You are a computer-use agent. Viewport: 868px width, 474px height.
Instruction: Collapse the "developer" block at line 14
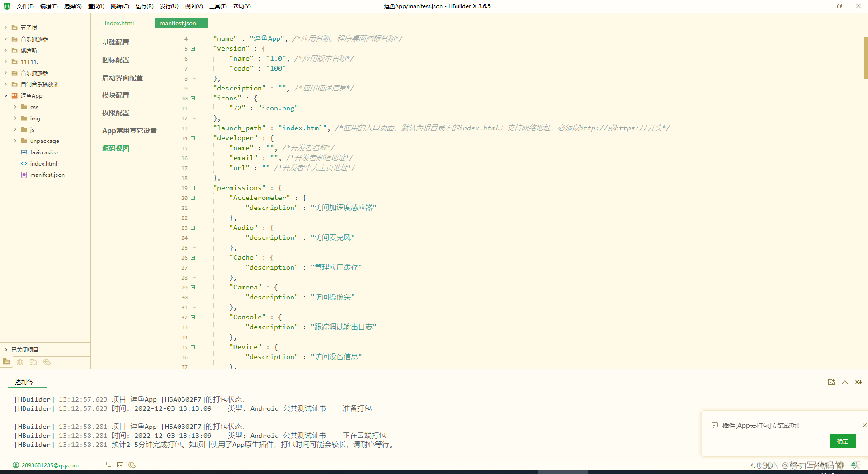coord(193,138)
